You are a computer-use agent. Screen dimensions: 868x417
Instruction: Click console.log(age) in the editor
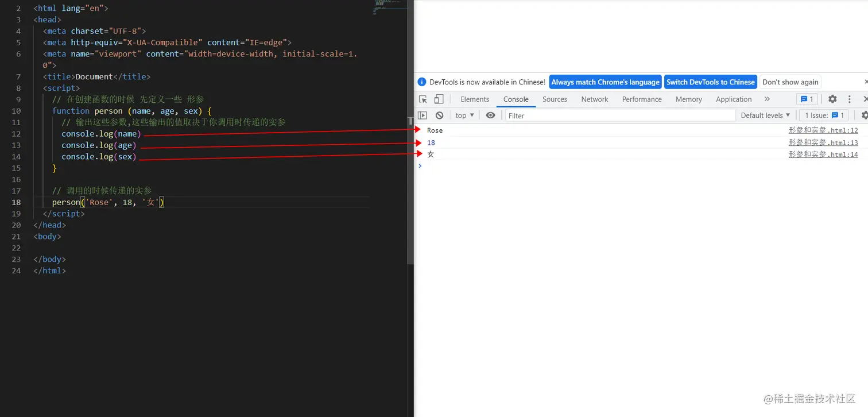click(99, 145)
